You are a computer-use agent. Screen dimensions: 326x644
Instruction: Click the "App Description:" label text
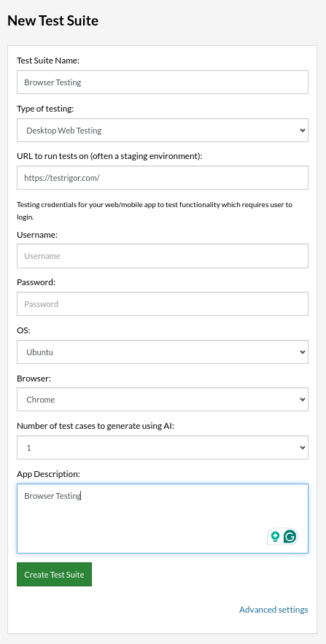[48, 474]
